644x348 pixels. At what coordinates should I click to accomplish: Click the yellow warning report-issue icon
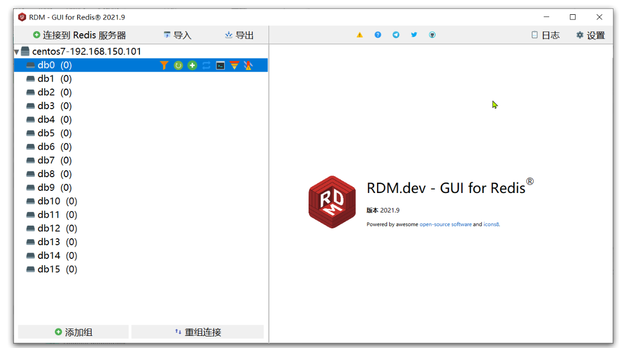pos(360,35)
